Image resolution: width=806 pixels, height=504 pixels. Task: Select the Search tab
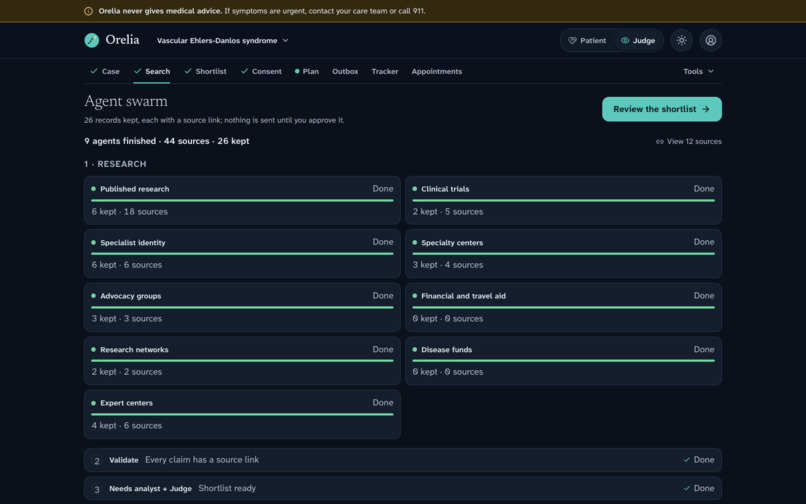pyautogui.click(x=152, y=71)
